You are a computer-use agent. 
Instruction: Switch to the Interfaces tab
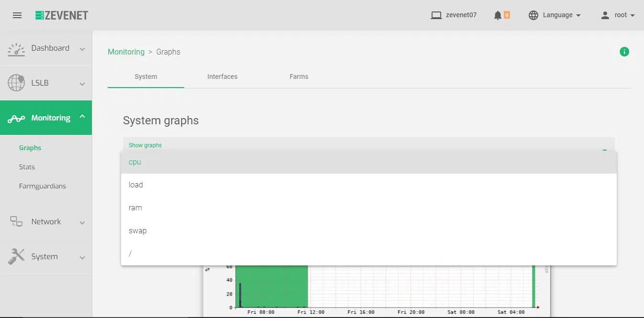[222, 77]
